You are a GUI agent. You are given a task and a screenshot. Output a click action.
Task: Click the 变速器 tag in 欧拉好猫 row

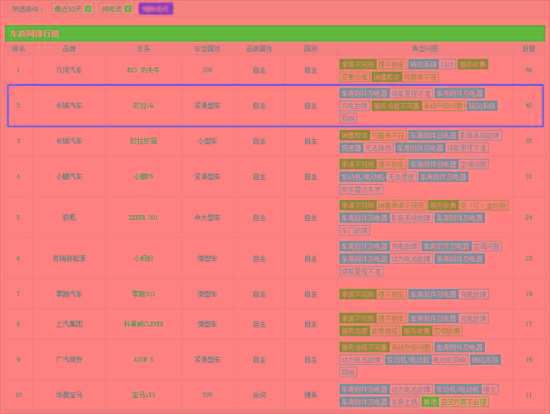(x=351, y=148)
